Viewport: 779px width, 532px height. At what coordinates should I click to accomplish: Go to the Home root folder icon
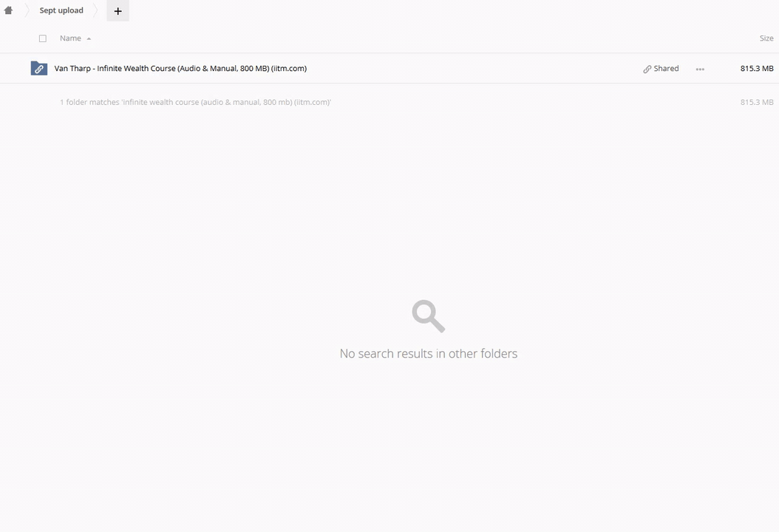click(8, 10)
